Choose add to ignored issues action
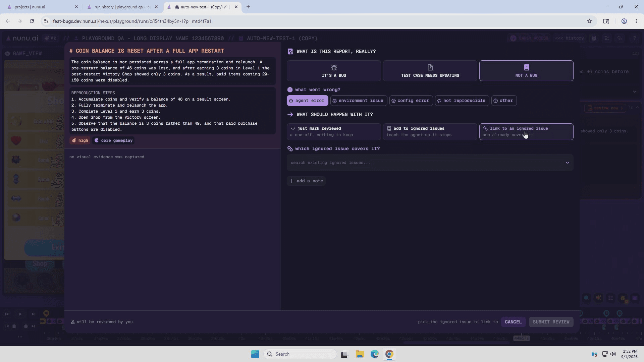Image resolution: width=644 pixels, height=362 pixels. pyautogui.click(x=430, y=132)
